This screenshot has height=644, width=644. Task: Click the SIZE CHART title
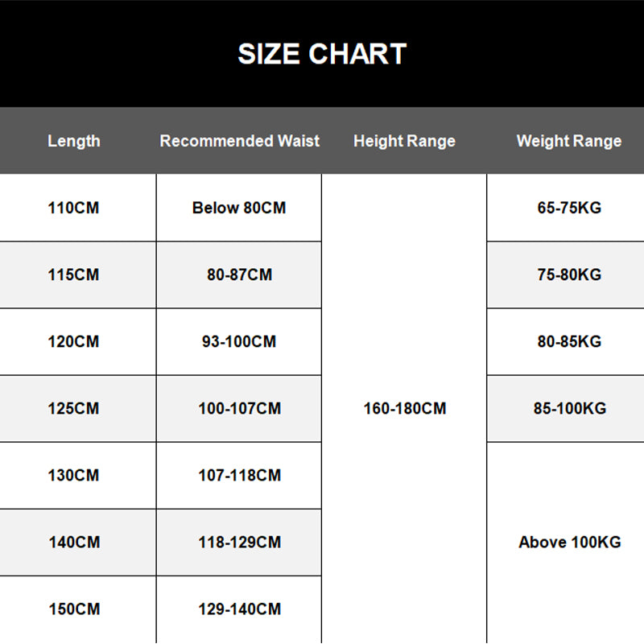[322, 54]
